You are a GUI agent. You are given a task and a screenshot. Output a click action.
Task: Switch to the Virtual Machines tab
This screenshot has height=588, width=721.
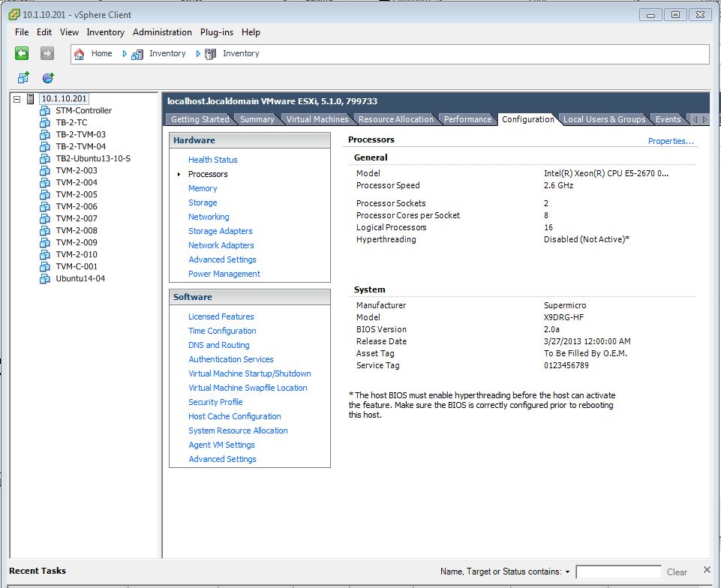coord(317,119)
